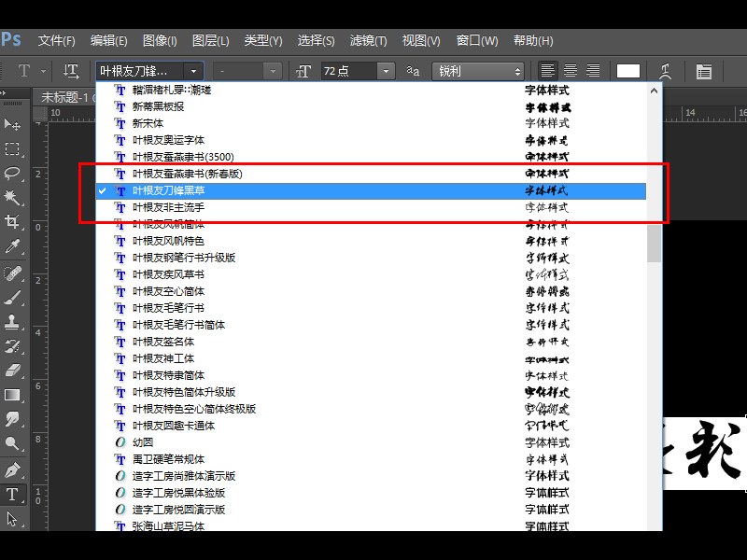Center the text
The image size is (747, 560).
pos(571,71)
